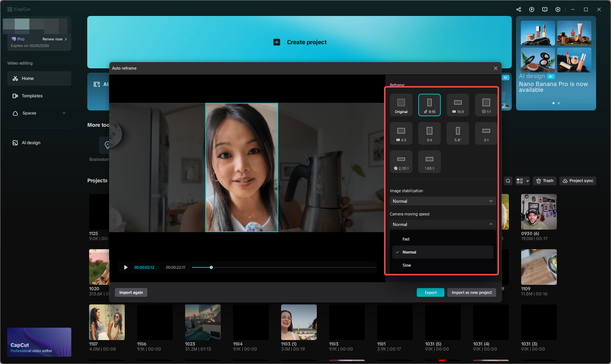Click the Renew now link
The height and width of the screenshot is (364, 611).
[53, 39]
